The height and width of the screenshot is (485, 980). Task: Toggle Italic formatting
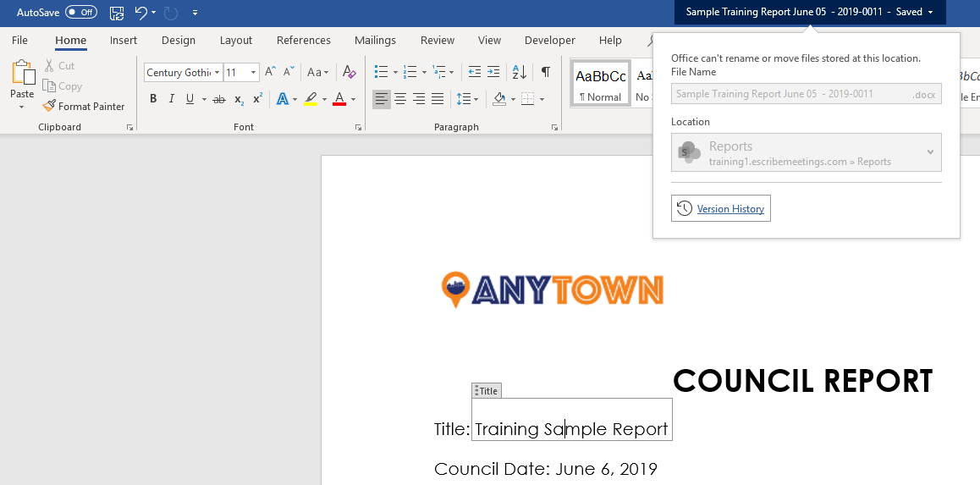tap(171, 99)
